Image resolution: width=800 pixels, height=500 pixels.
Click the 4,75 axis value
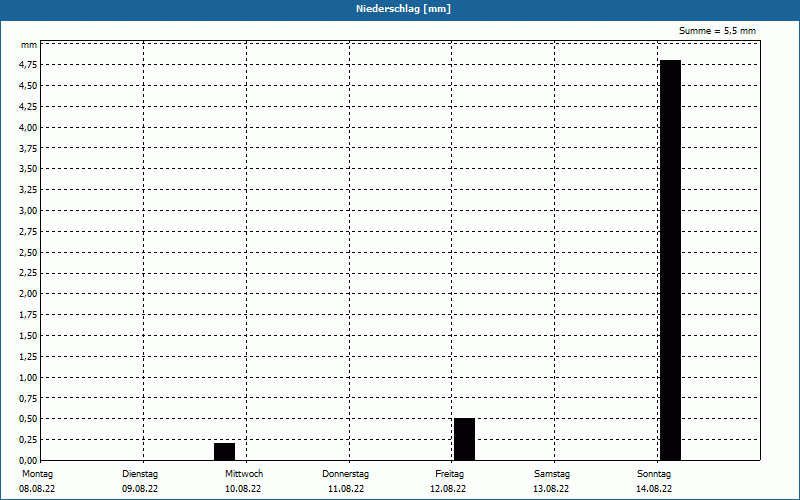[29, 65]
